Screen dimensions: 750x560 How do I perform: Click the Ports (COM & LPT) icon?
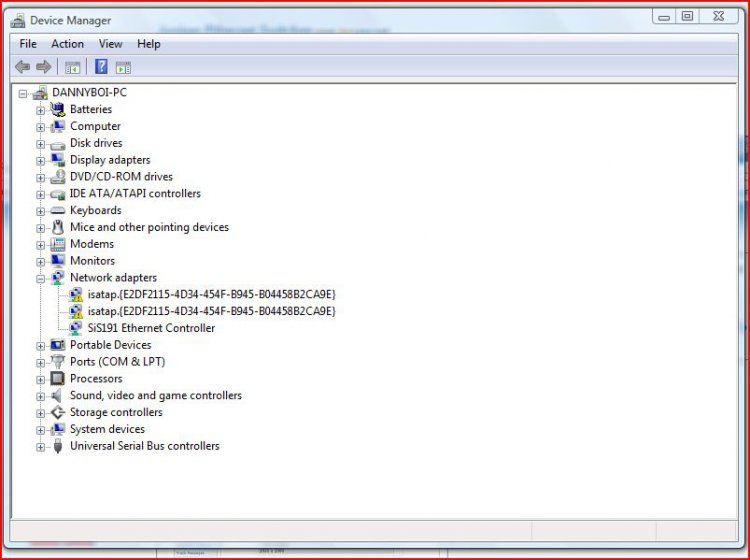click(x=58, y=362)
